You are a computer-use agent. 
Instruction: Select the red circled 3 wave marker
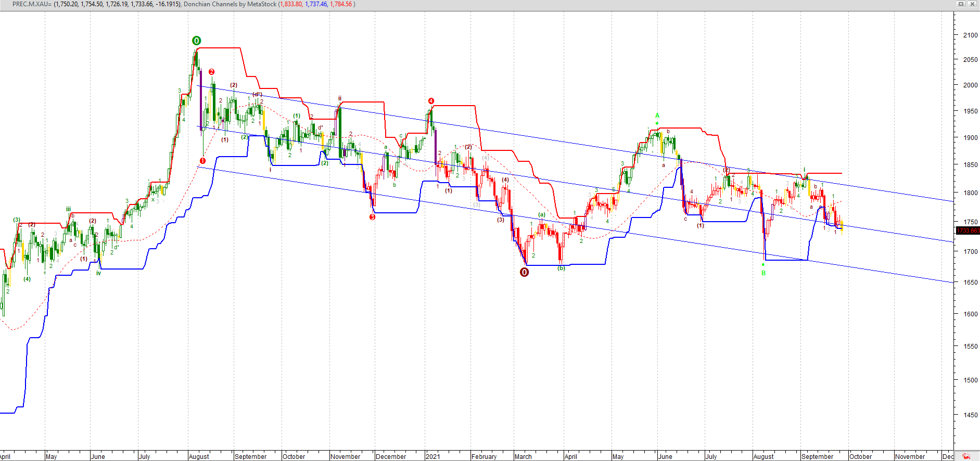point(372,217)
